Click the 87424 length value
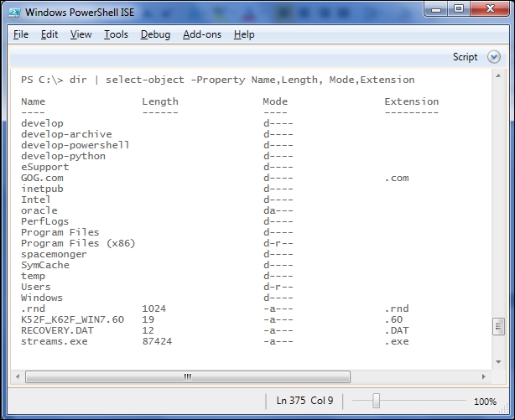The width and height of the screenshot is (515, 420). coord(157,341)
